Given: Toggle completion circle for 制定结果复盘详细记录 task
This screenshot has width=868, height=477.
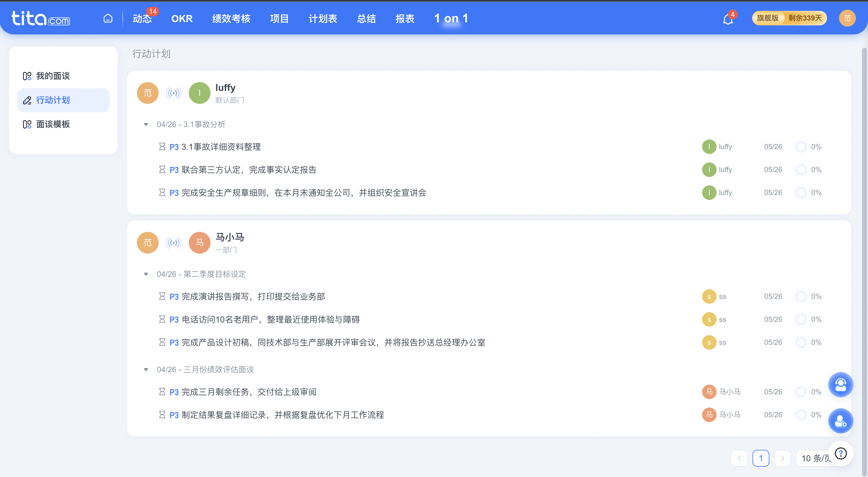Looking at the screenshot, I should [801, 415].
